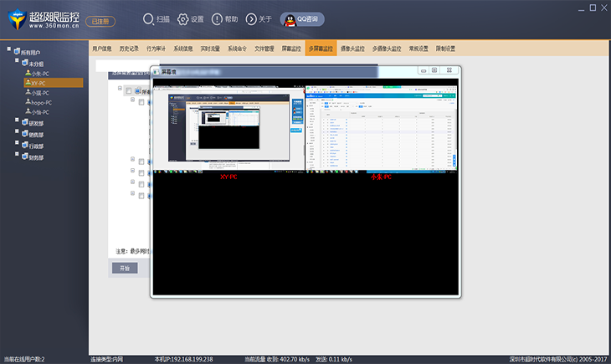Open the 摄像头监控 tab
This screenshot has width=611, height=364.
[352, 49]
